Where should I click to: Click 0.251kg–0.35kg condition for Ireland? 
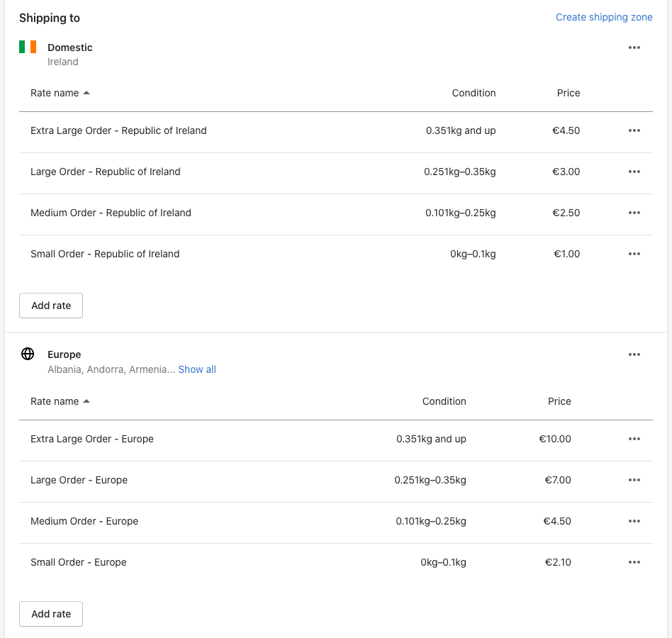coord(460,172)
